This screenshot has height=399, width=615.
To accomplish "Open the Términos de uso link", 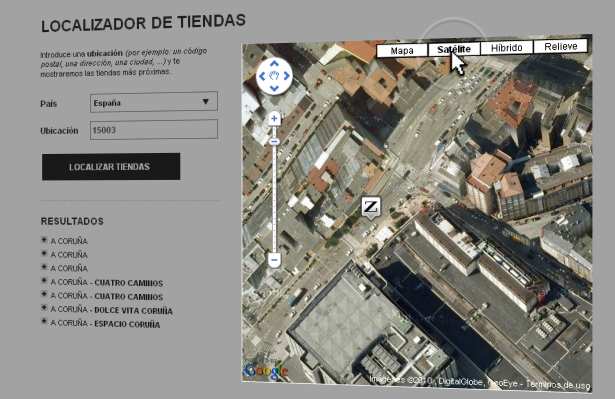I will pyautogui.click(x=558, y=385).
